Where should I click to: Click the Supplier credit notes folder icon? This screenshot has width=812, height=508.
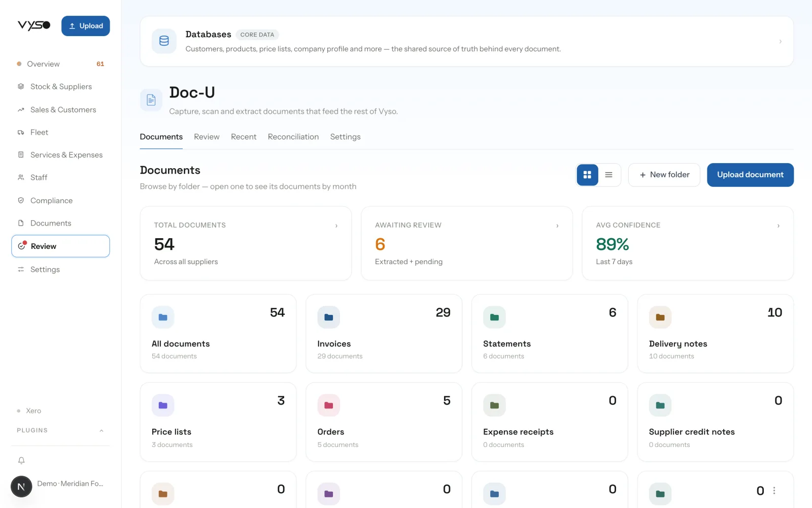[660, 405]
